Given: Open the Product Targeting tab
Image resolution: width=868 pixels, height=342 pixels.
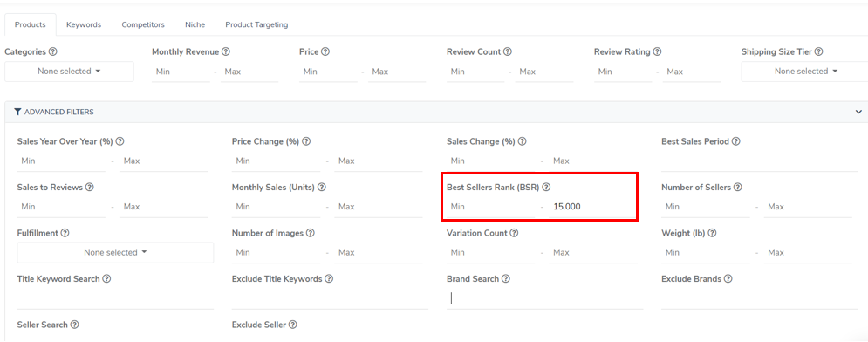Looking at the screenshot, I should click(x=256, y=25).
